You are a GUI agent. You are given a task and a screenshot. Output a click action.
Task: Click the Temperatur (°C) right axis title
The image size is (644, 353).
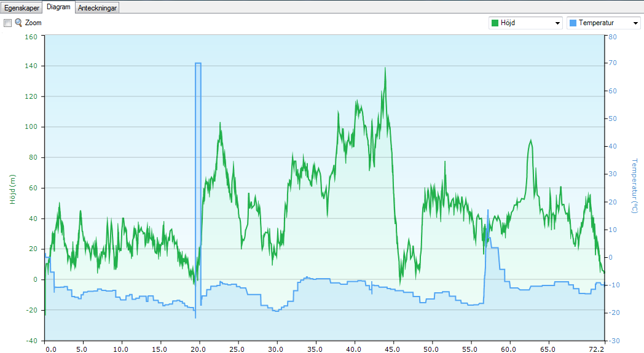click(x=634, y=186)
